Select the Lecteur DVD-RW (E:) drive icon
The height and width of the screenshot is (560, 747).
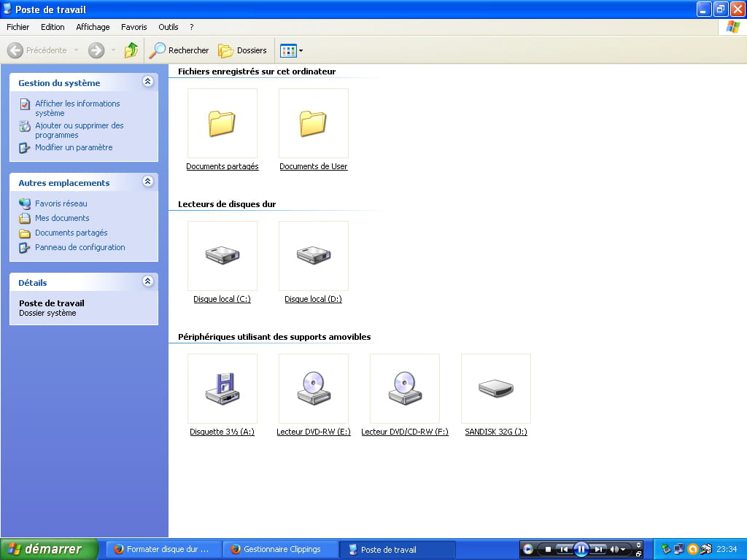click(314, 389)
